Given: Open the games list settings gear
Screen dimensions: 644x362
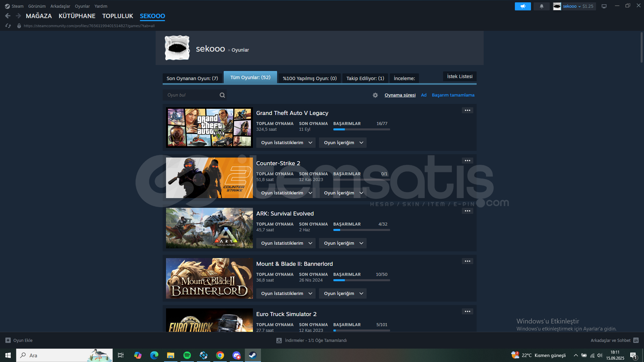Looking at the screenshot, I should click(375, 95).
